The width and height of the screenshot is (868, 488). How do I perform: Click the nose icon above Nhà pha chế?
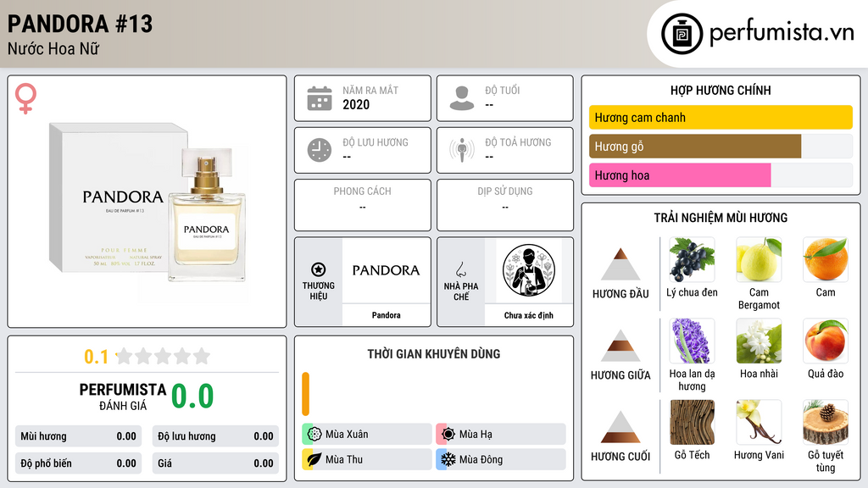click(460, 269)
